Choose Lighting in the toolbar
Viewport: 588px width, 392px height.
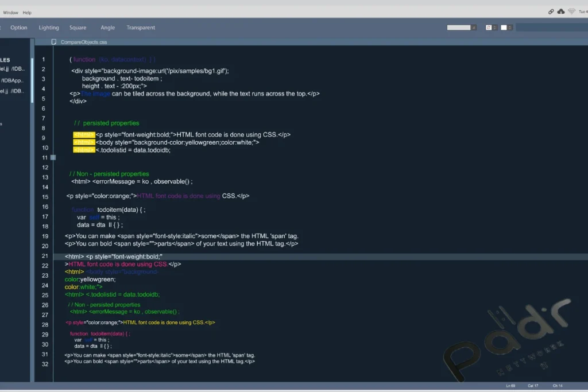(x=49, y=28)
